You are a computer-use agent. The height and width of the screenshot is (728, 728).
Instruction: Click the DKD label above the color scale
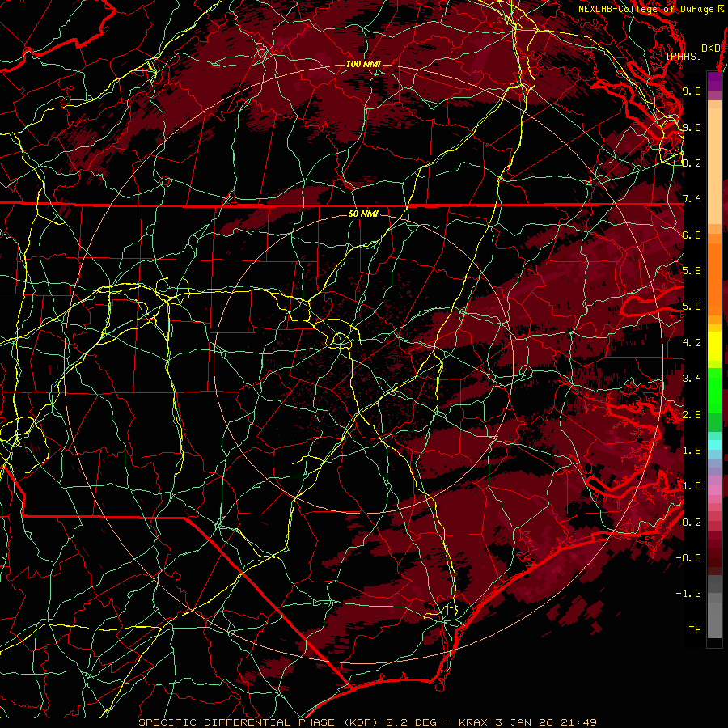pos(711,49)
